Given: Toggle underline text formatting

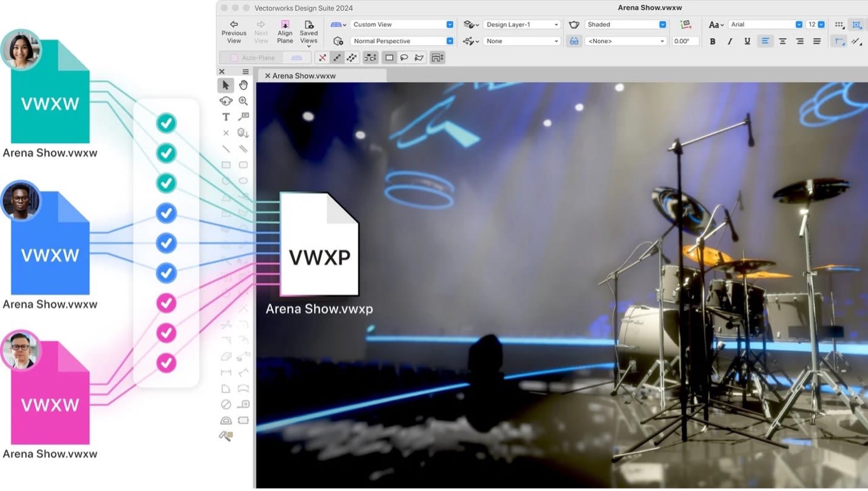Looking at the screenshot, I should click(747, 41).
